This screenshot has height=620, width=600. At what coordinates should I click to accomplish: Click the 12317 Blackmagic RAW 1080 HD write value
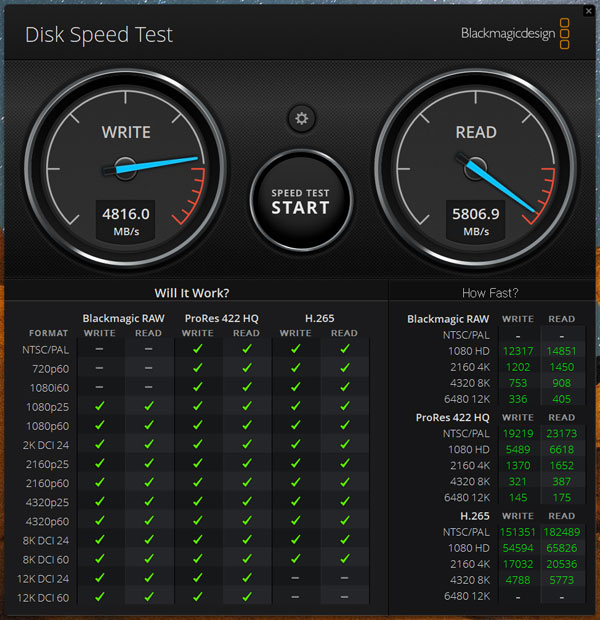point(517,351)
